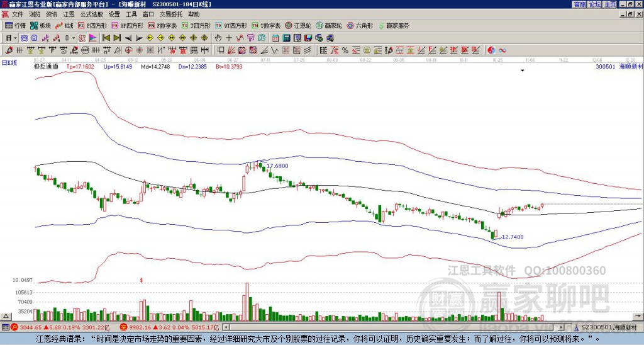
Task: Click the 9982.16 index value in status bar
Action: tap(141, 327)
